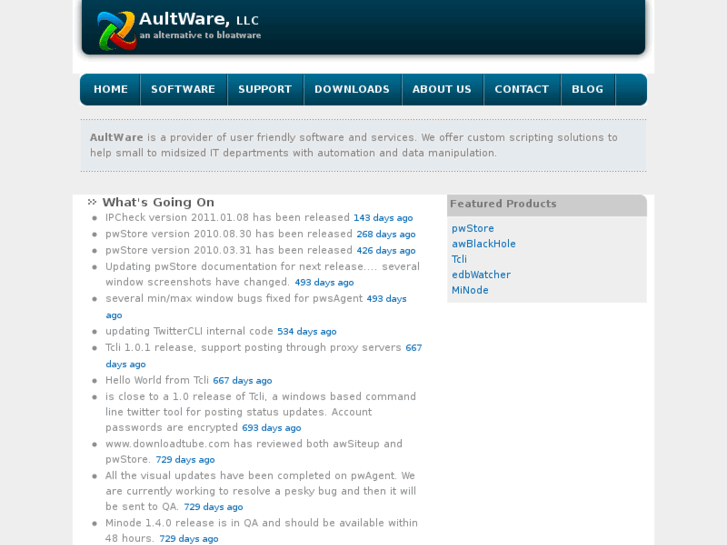Click 'pwStore version 2010.03.31 has been released' text

coord(229,250)
